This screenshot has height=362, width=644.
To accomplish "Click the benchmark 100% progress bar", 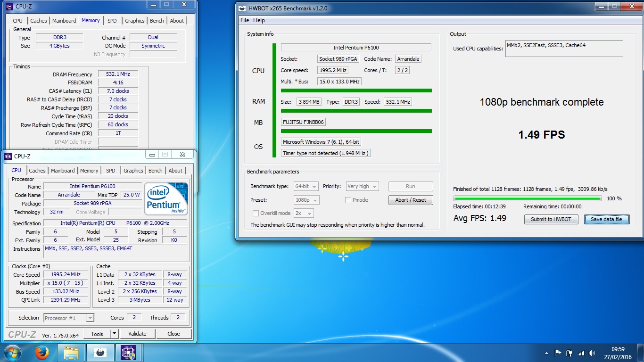I will (x=528, y=198).
